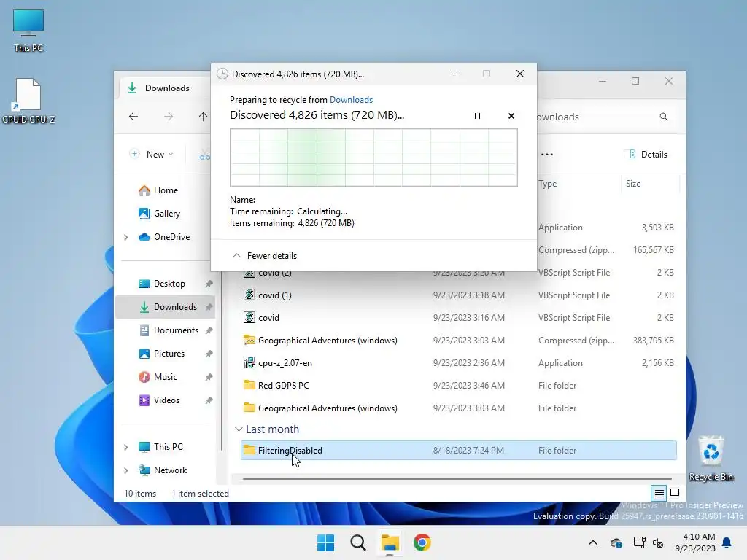Cancel the recycle operation with X
747x560 pixels.
(x=511, y=116)
